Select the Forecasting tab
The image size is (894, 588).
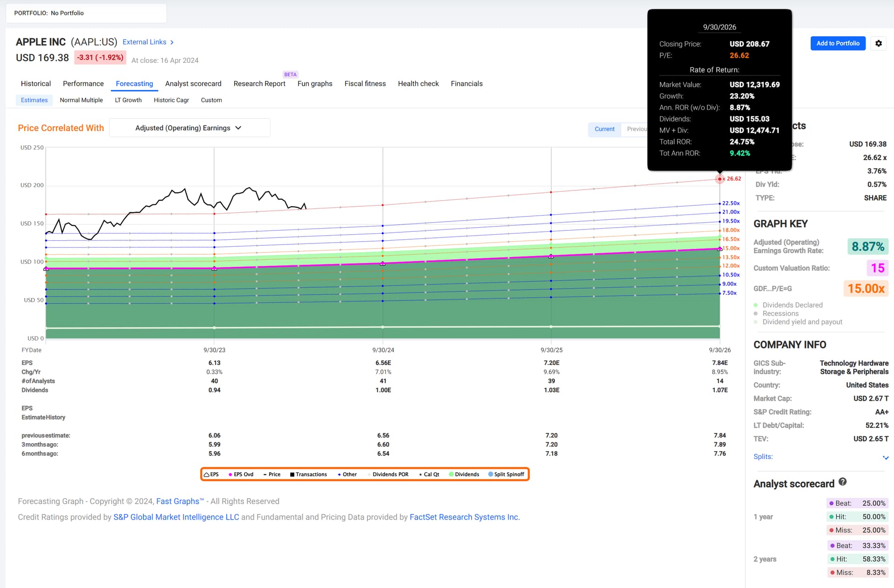134,84
